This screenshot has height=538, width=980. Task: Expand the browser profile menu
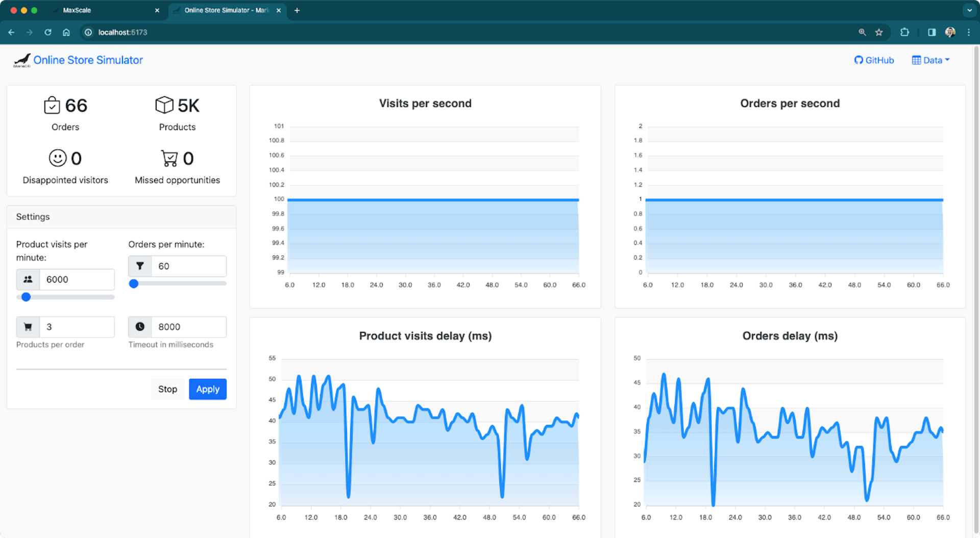point(950,32)
